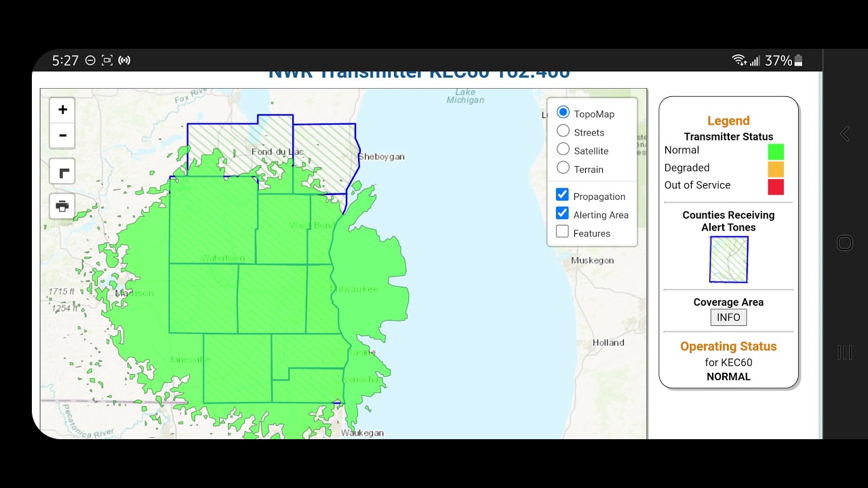
Task: Click the Muskegon map label
Action: [x=592, y=260]
